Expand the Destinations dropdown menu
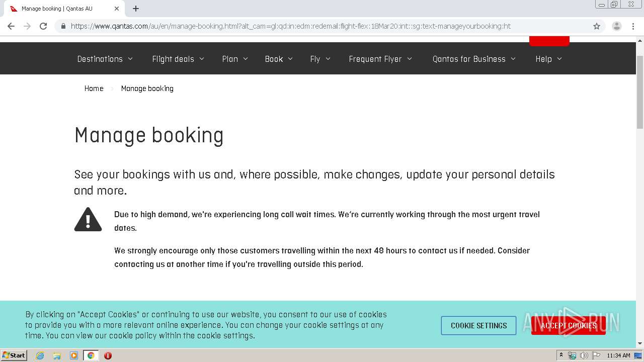Image resolution: width=644 pixels, height=362 pixels. coord(105,59)
